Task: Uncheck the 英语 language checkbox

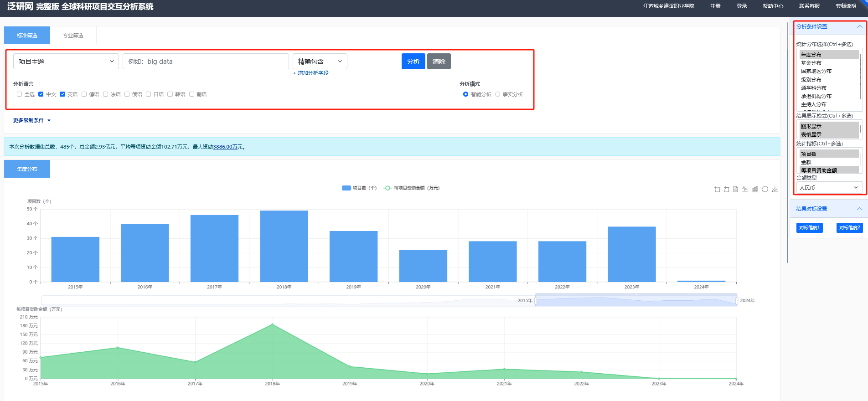Action: tap(62, 94)
